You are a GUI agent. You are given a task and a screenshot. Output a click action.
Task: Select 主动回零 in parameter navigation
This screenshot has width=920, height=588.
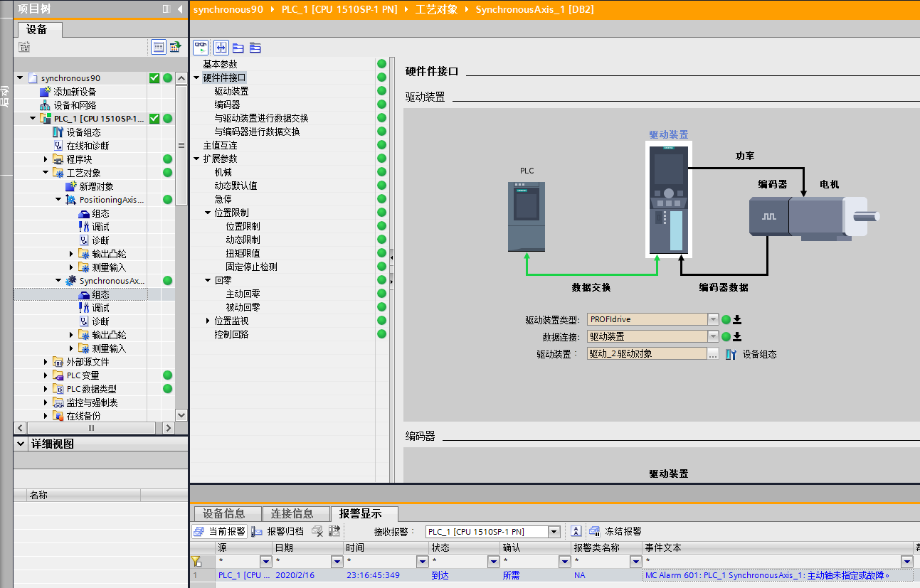tap(243, 294)
